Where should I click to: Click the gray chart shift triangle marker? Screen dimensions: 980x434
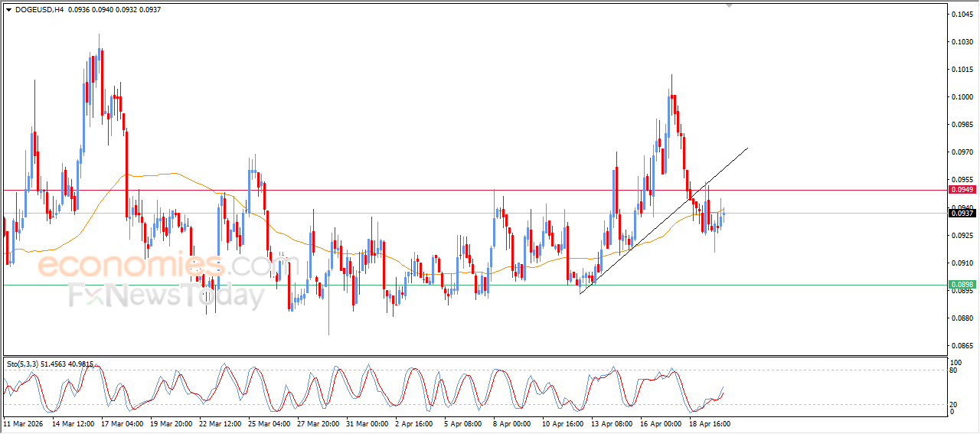[x=729, y=5]
